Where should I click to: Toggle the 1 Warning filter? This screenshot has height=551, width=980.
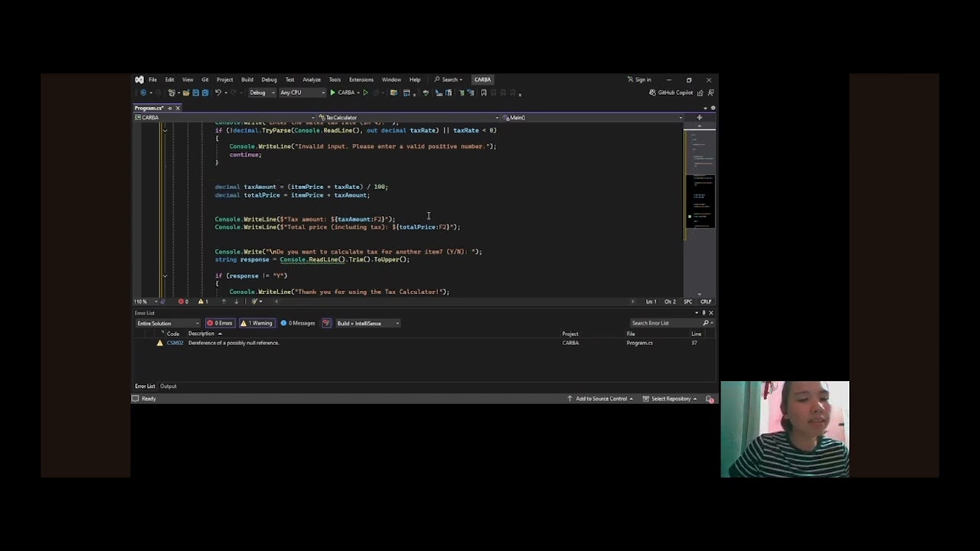[x=257, y=323]
